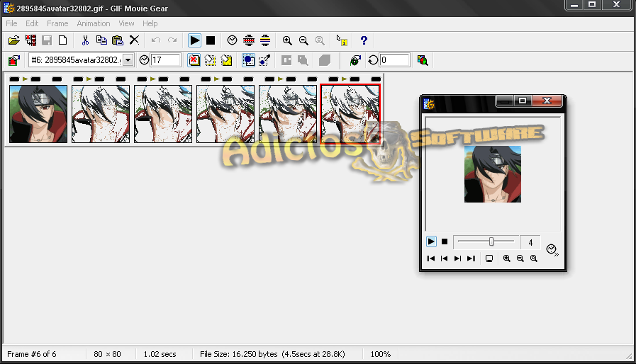
Task: Click the multicolor striped palette icon
Action: pos(265,40)
